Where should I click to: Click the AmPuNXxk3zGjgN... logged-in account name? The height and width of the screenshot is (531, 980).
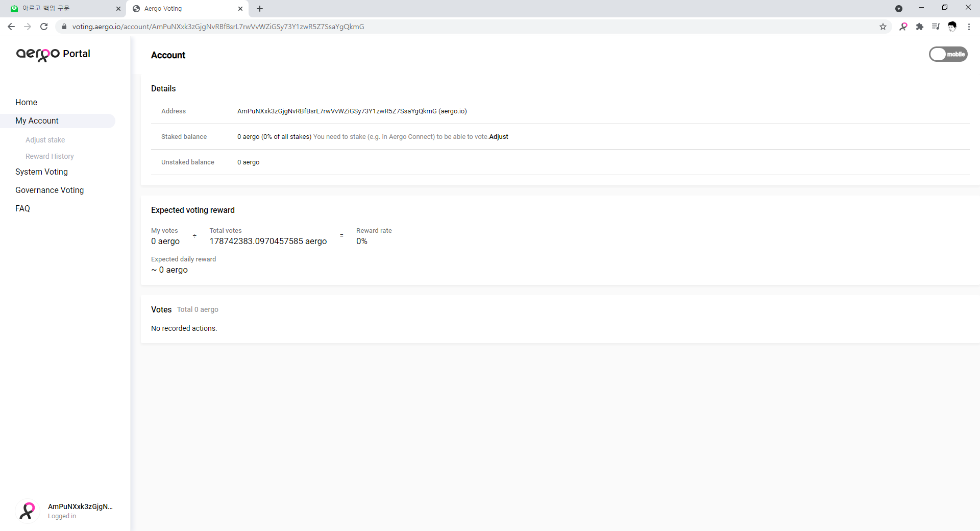[80, 506]
